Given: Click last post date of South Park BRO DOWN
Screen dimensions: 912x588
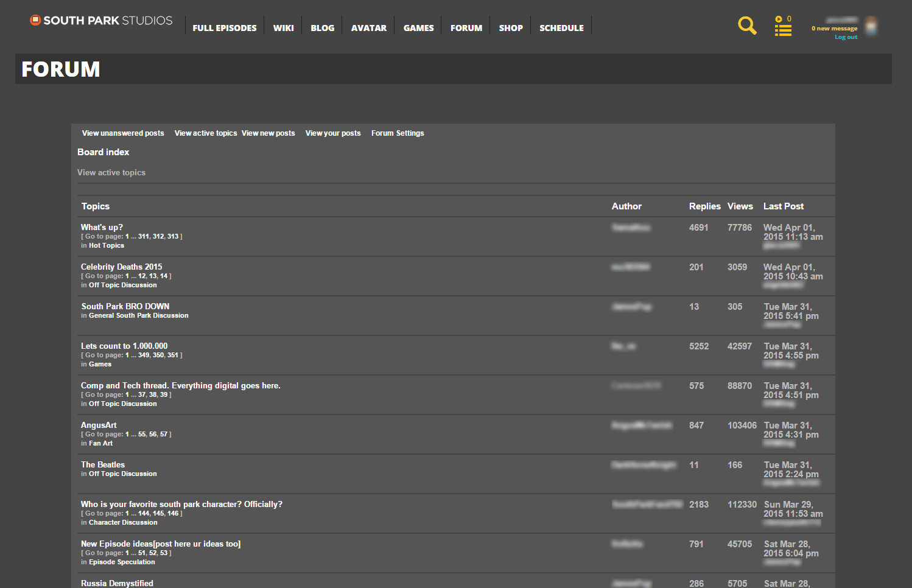Looking at the screenshot, I should click(x=791, y=311).
